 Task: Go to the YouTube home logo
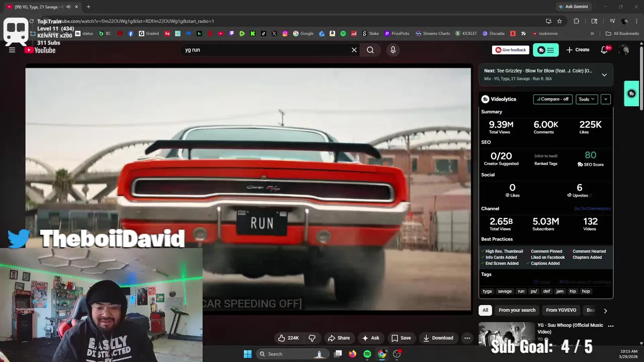[x=40, y=50]
